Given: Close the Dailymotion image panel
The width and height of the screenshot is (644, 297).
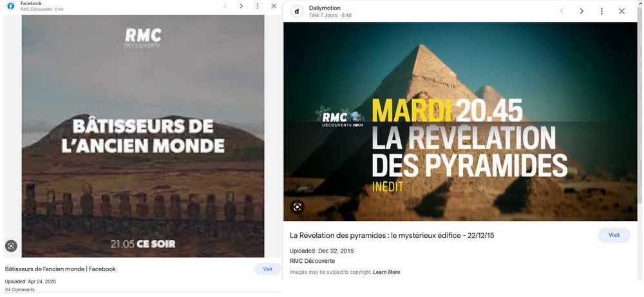Looking at the screenshot, I should [622, 11].
